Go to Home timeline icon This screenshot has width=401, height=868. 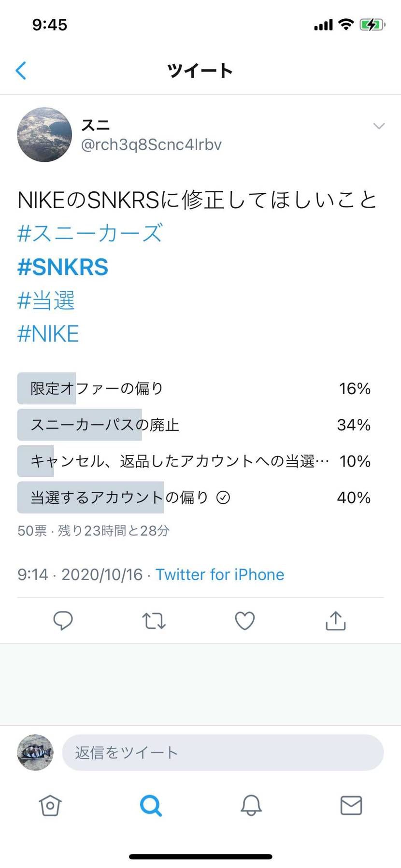click(50, 806)
